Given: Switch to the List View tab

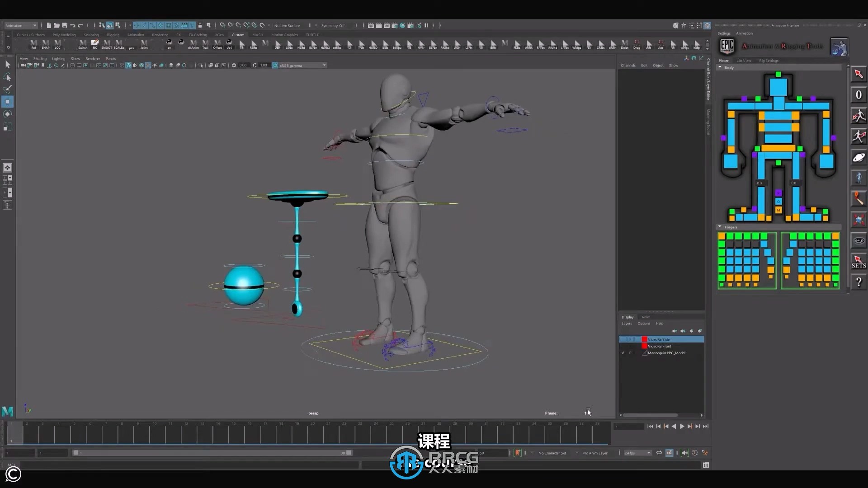Looking at the screenshot, I should coord(744,61).
